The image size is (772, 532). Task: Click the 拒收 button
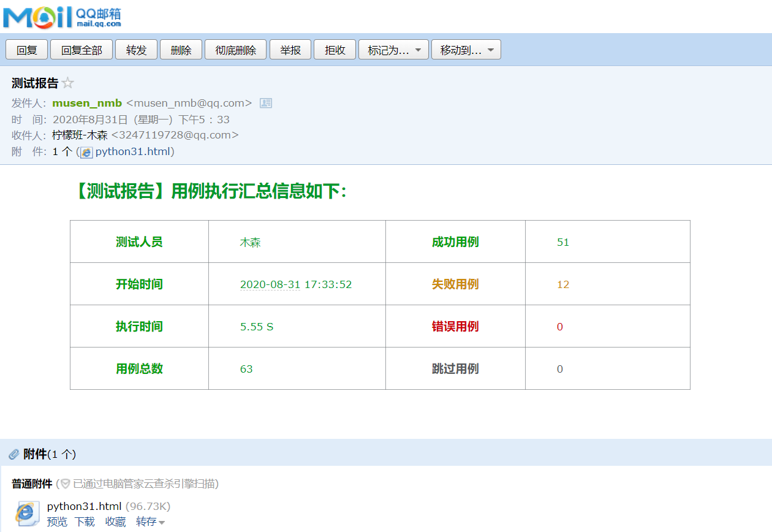pyautogui.click(x=335, y=50)
